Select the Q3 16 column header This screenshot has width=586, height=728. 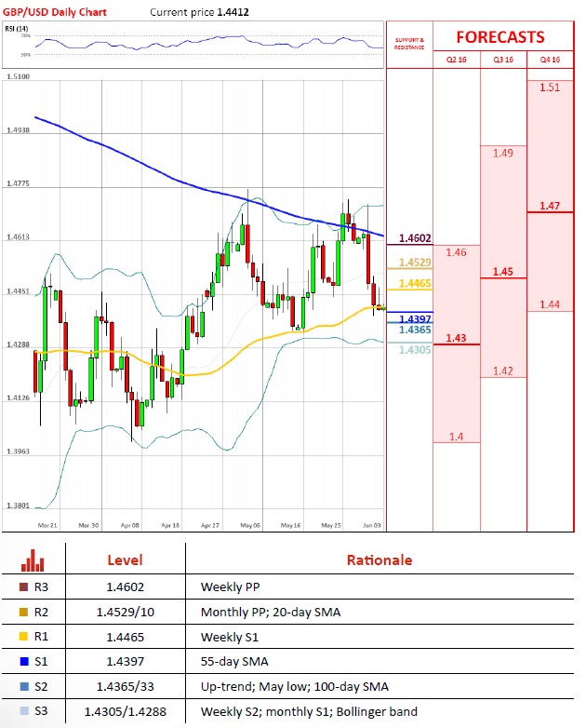point(503,60)
